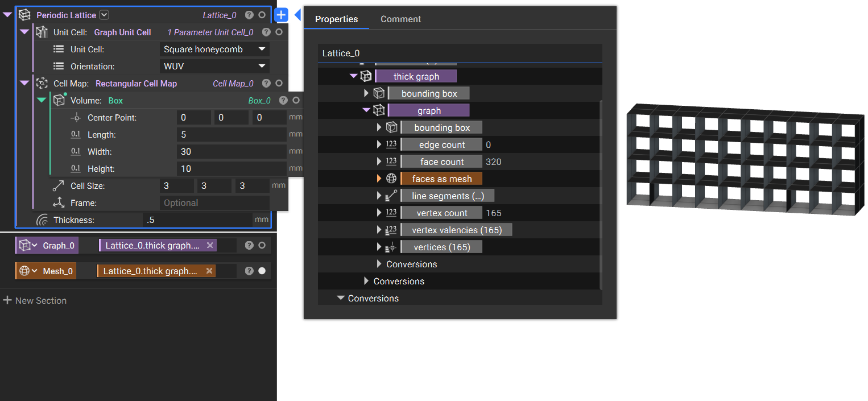Click the vertex count property chip
The height and width of the screenshot is (401, 868).
pos(441,213)
